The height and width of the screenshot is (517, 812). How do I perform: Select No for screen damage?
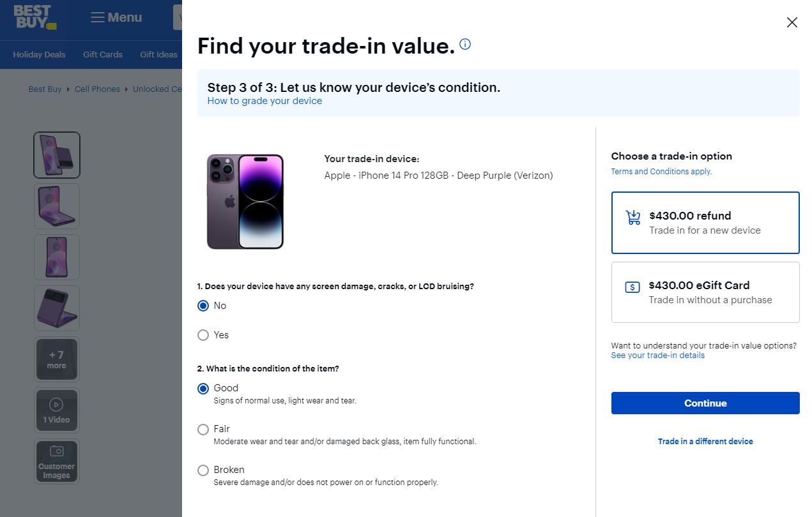203,306
